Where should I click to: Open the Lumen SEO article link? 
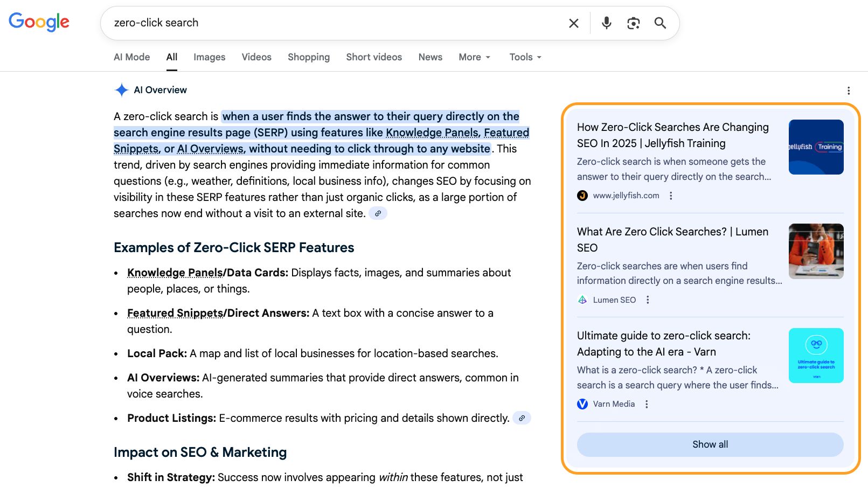(x=672, y=240)
